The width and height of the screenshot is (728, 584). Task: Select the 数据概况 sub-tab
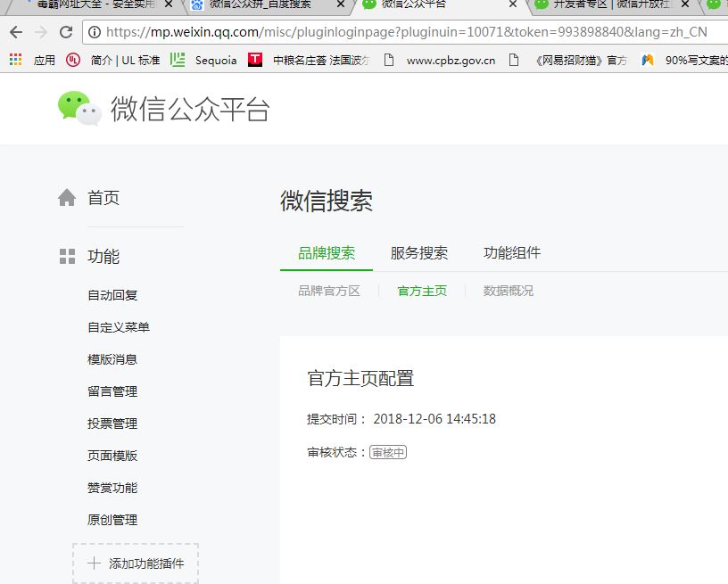tap(509, 291)
